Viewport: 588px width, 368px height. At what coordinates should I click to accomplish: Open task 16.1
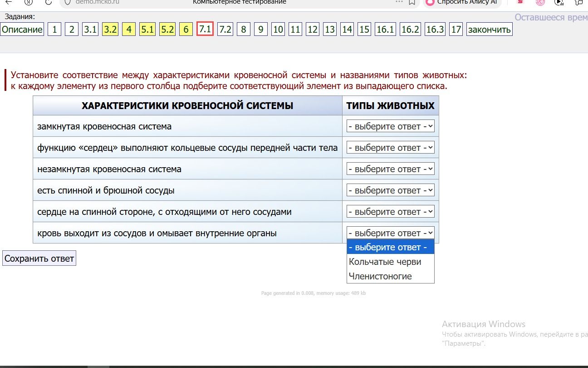[385, 30]
